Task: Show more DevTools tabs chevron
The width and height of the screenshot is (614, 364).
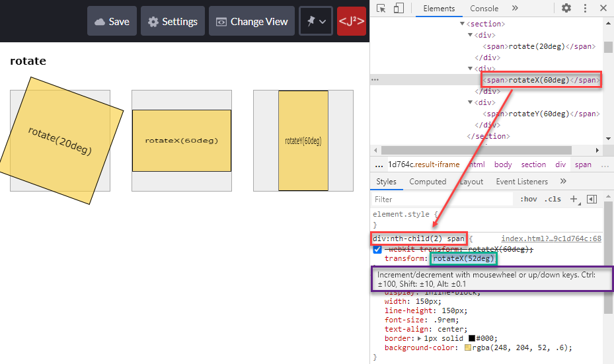Action: pos(515,8)
